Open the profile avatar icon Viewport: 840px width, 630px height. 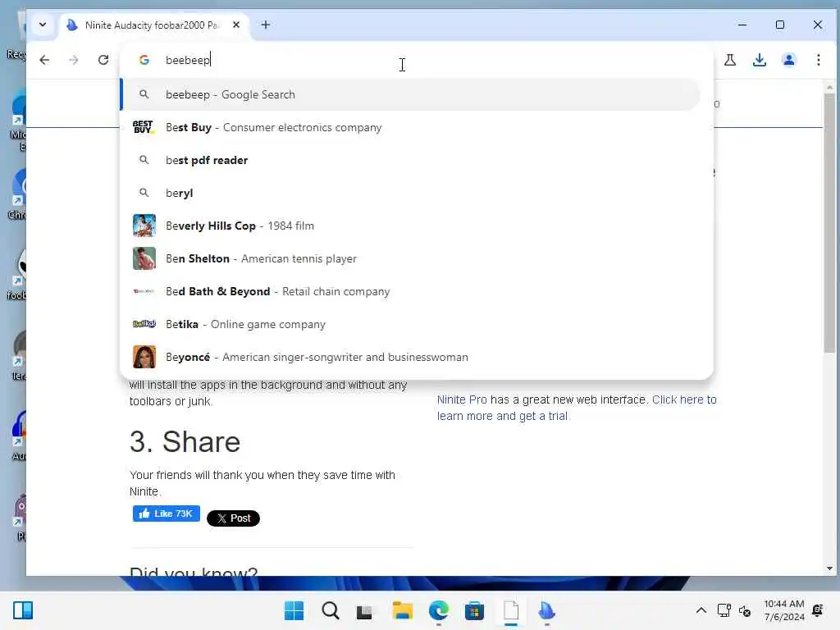pos(788,60)
